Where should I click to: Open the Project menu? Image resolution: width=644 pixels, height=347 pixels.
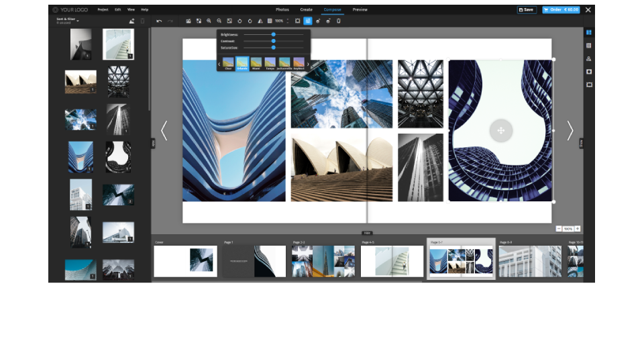[x=103, y=9]
